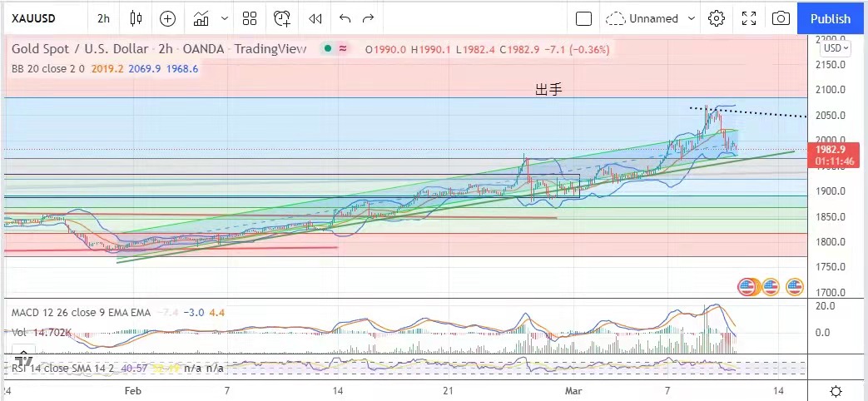Image resolution: width=868 pixels, height=401 pixels.
Task: Open the Unnamed layout dropdown
Action: click(x=652, y=18)
